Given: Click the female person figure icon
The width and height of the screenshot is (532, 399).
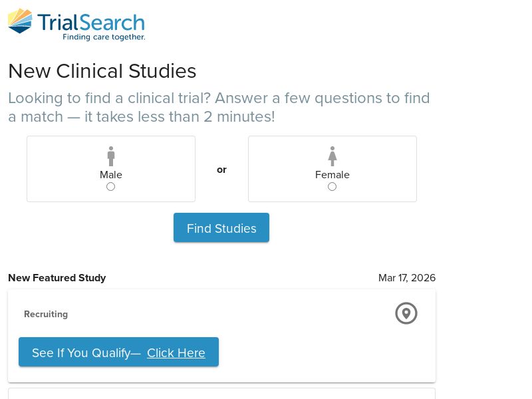Looking at the screenshot, I should 332,156.
